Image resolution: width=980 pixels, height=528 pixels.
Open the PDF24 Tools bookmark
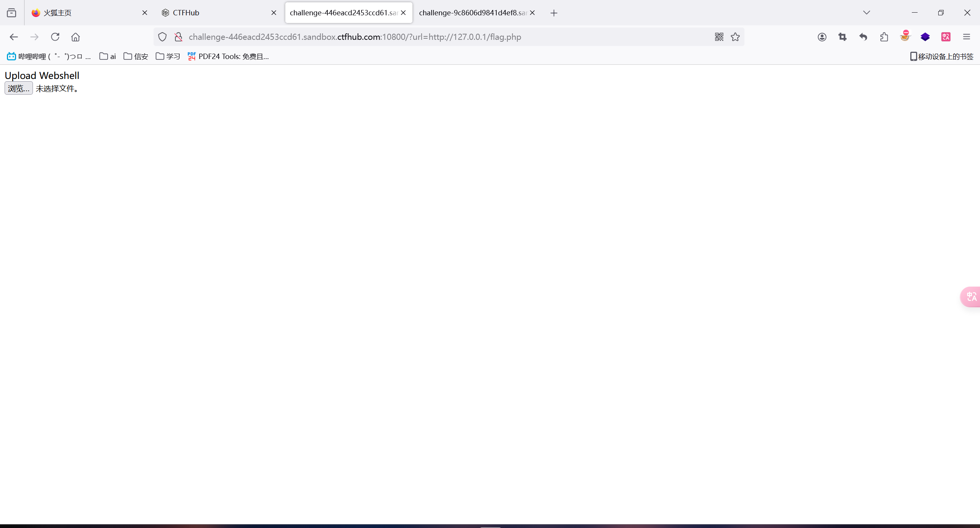[x=228, y=56]
